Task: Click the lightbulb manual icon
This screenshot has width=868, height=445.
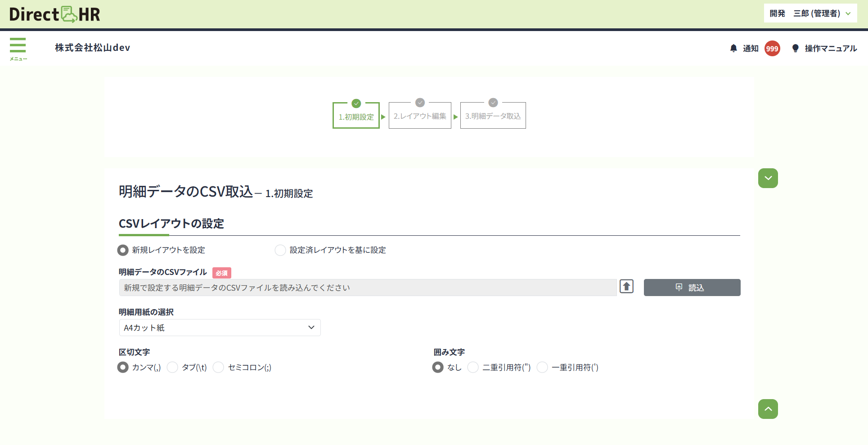Action: tap(795, 48)
